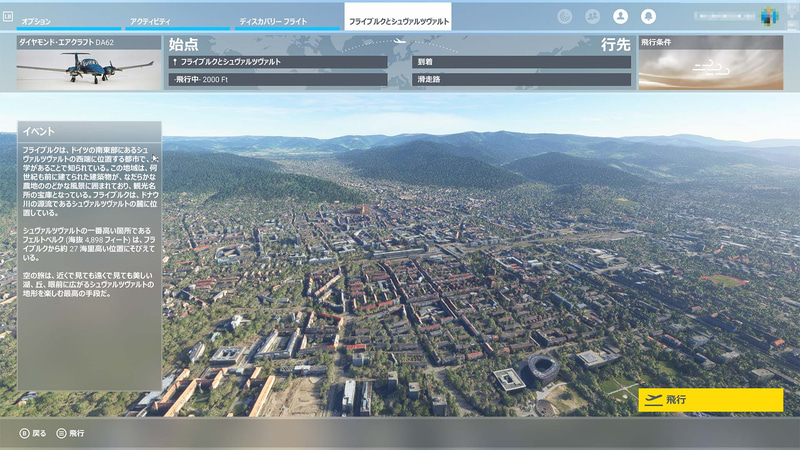
Task: Open the 飛行中 2000 Ft altitude field
Action: coord(278,79)
